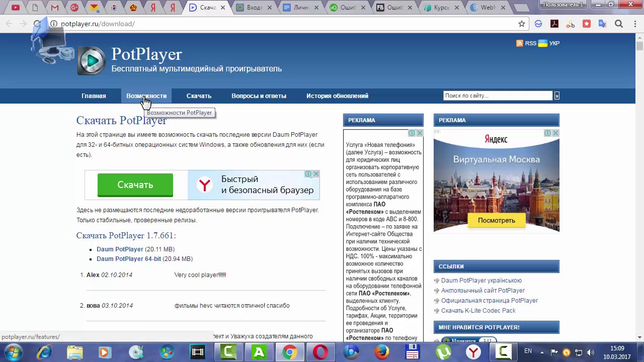Go back to the previous page
This screenshot has height=362, width=644.
(9, 24)
